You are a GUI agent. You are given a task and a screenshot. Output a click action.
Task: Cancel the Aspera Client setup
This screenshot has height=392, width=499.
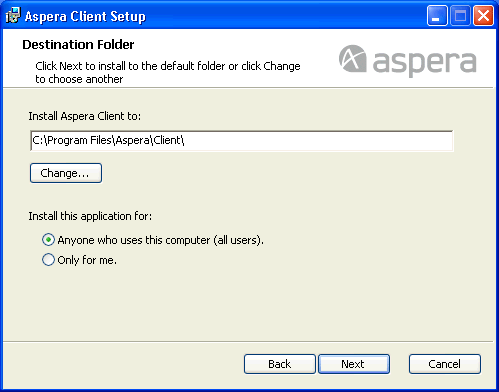(445, 364)
